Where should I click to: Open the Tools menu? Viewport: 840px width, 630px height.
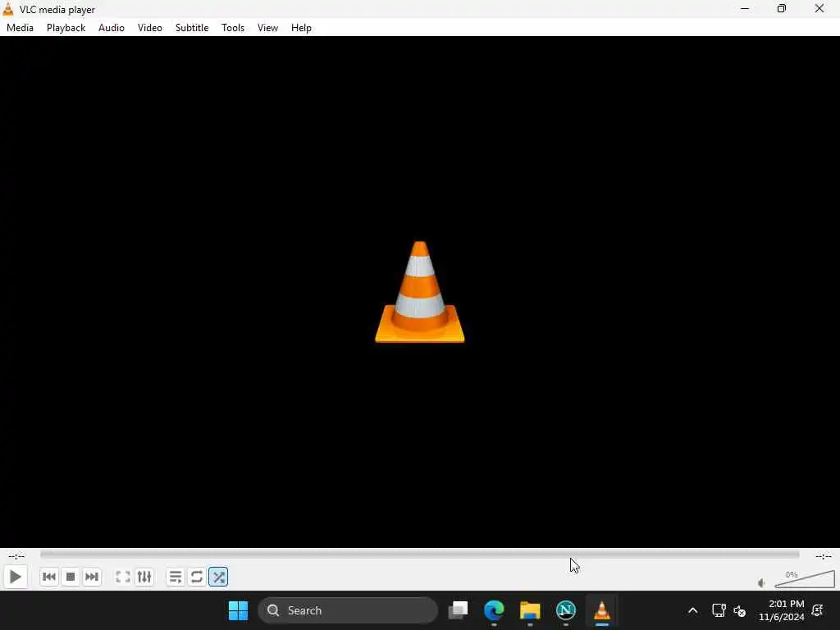pyautogui.click(x=233, y=28)
